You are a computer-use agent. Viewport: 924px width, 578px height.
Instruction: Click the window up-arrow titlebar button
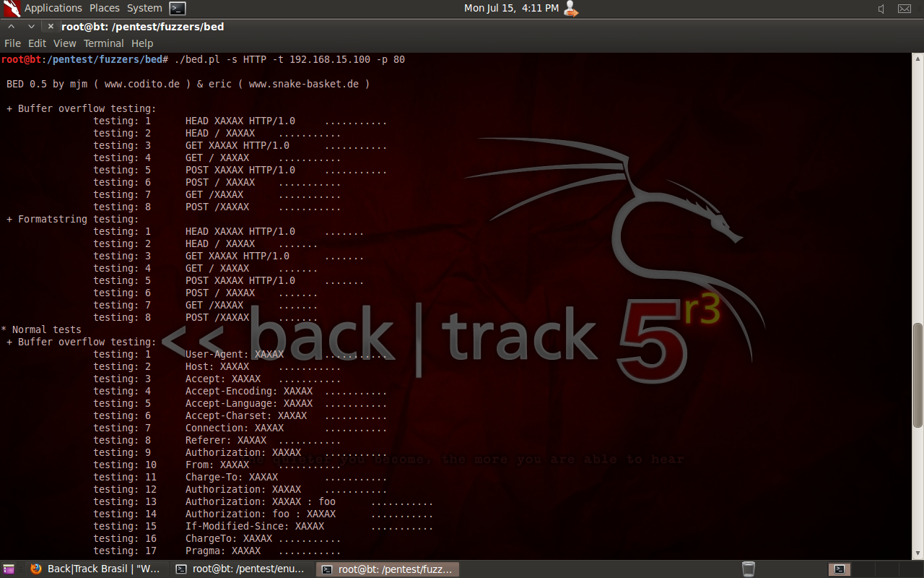(11, 27)
